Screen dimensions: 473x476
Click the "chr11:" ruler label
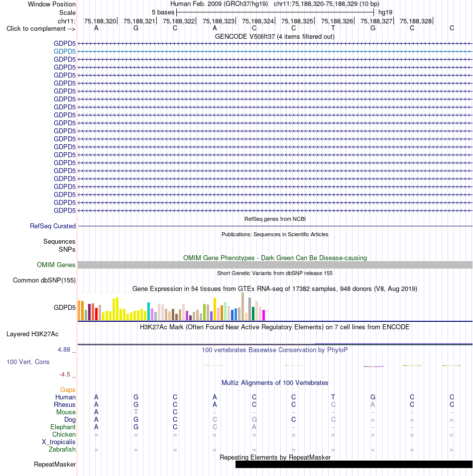(x=67, y=21)
